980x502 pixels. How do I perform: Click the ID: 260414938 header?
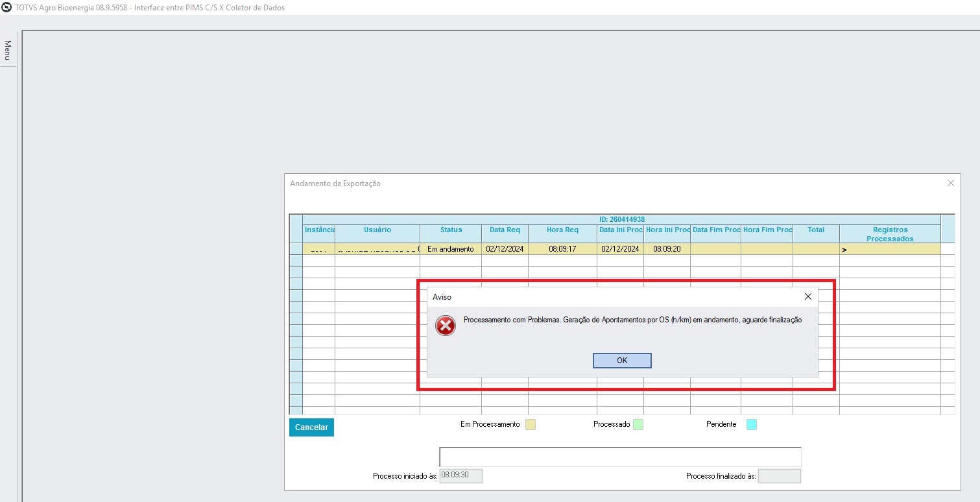621,219
